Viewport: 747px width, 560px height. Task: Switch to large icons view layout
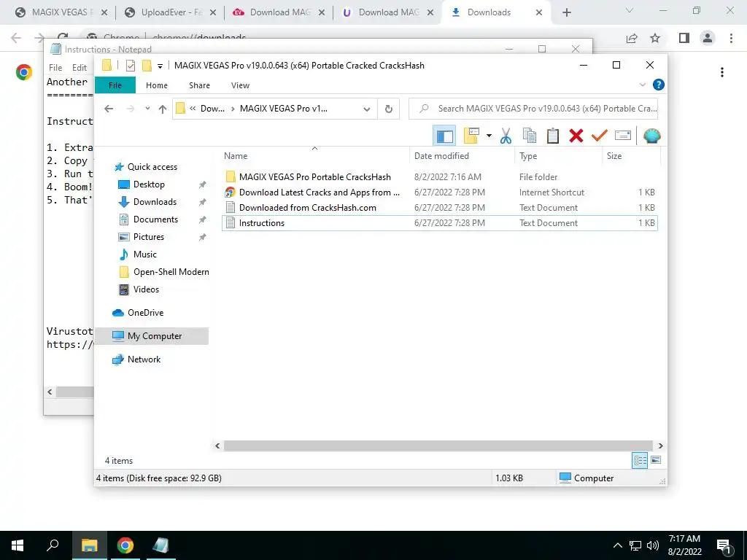pyautogui.click(x=656, y=461)
